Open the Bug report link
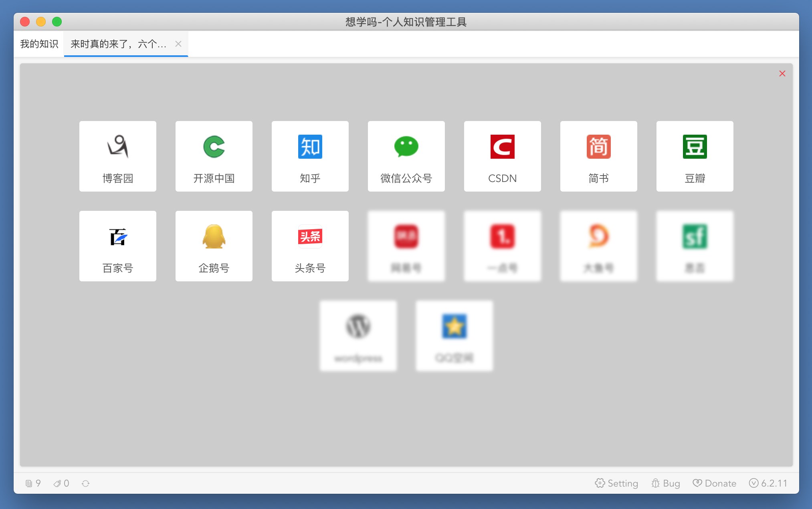Image resolution: width=812 pixels, height=509 pixels. (x=665, y=483)
